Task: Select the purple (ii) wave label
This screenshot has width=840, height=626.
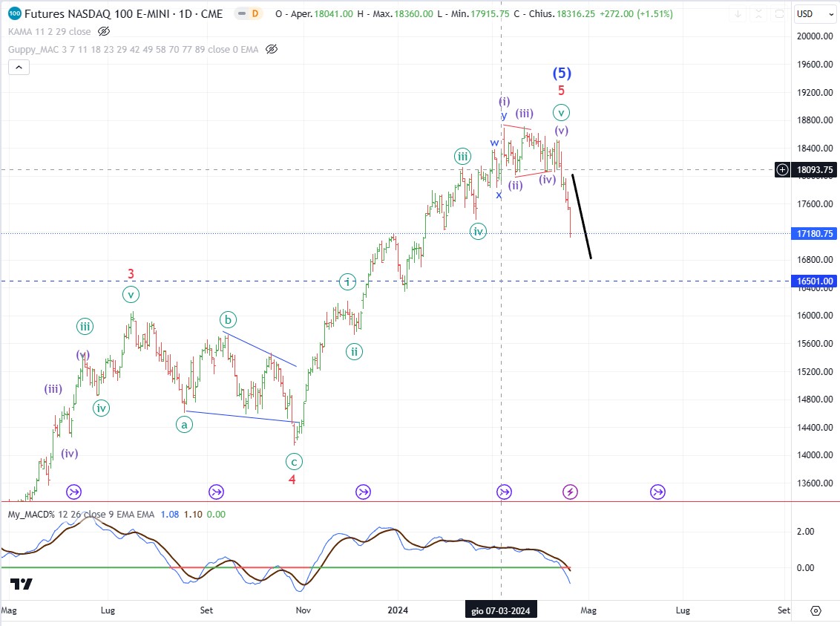Action: coord(516,186)
